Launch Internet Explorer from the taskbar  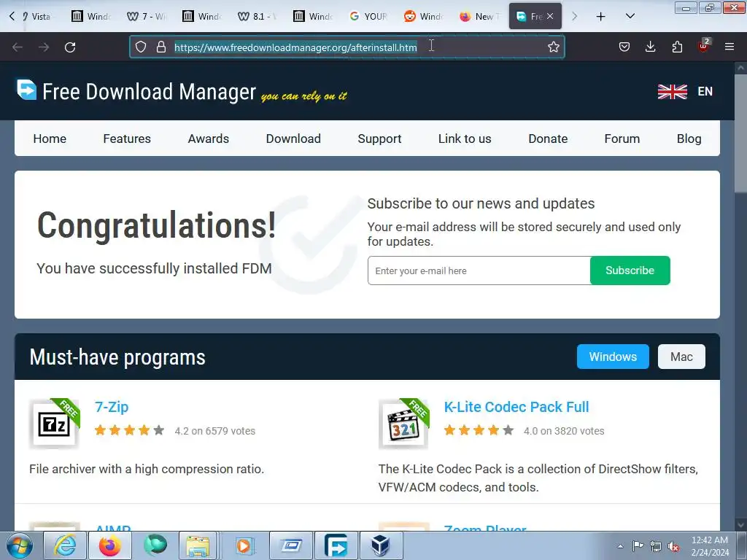[x=65, y=545]
